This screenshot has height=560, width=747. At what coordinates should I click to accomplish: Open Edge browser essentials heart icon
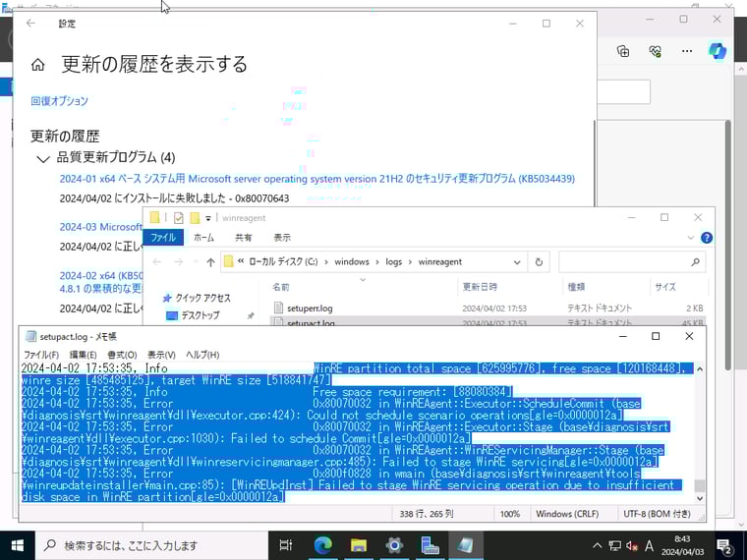[656, 51]
